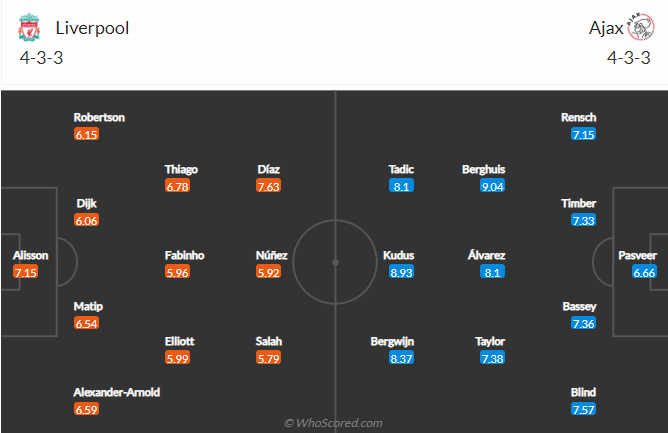Viewport: 668px width, 433px height.
Task: Select Berghuis's 9.04 rating badge
Action: [491, 186]
